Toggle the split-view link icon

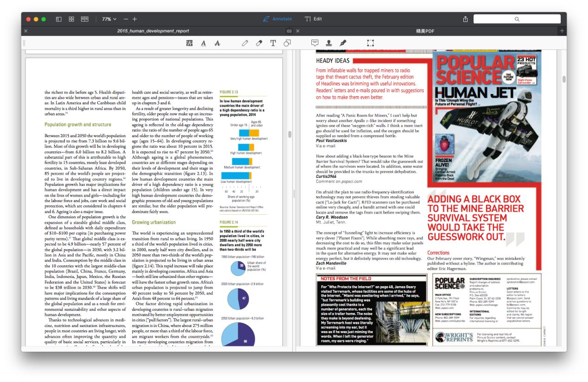click(x=289, y=31)
